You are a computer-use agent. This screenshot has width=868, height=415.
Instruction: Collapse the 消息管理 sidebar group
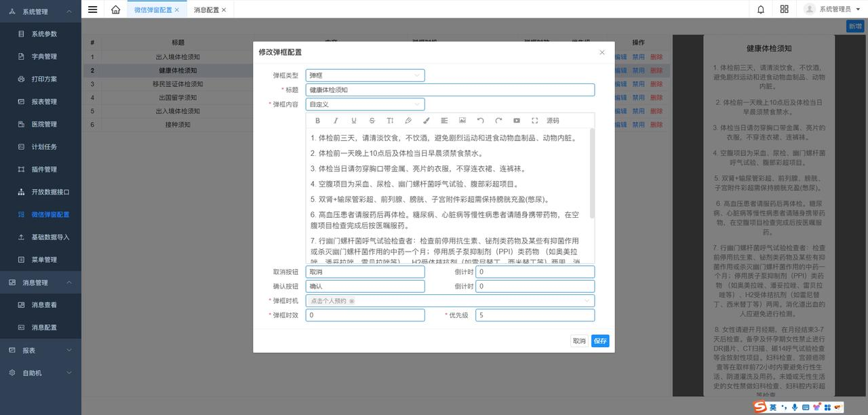[69, 283]
